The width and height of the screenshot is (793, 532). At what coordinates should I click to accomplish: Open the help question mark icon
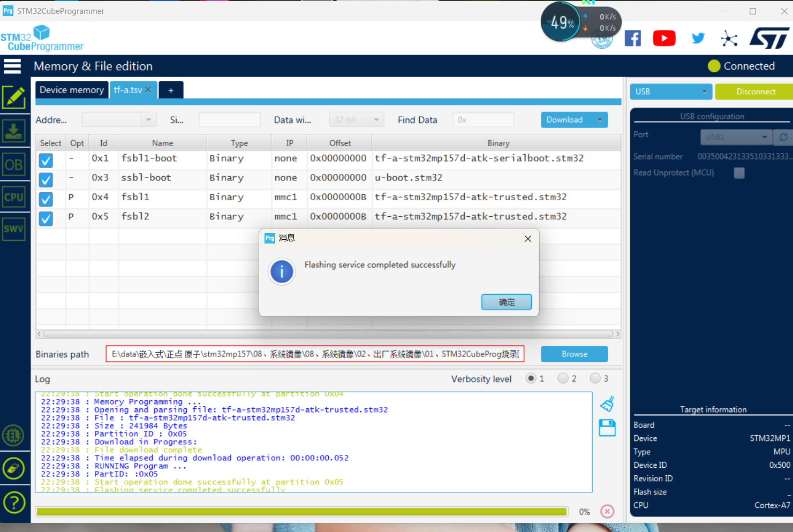(14, 502)
